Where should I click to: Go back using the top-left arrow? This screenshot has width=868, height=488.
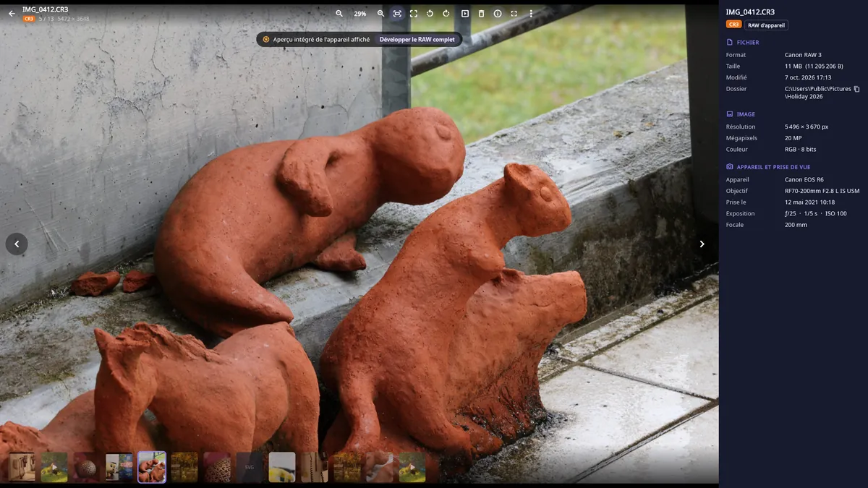[x=12, y=13]
